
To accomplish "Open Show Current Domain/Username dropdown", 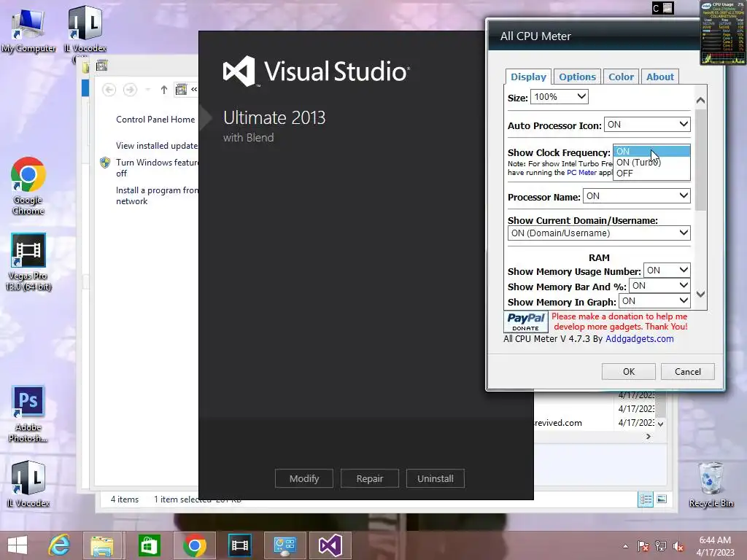I will click(x=599, y=233).
